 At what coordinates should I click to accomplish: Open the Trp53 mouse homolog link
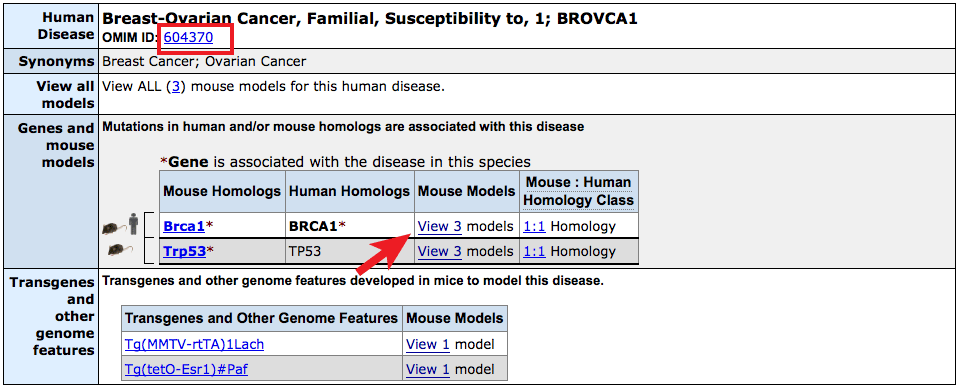point(184,251)
